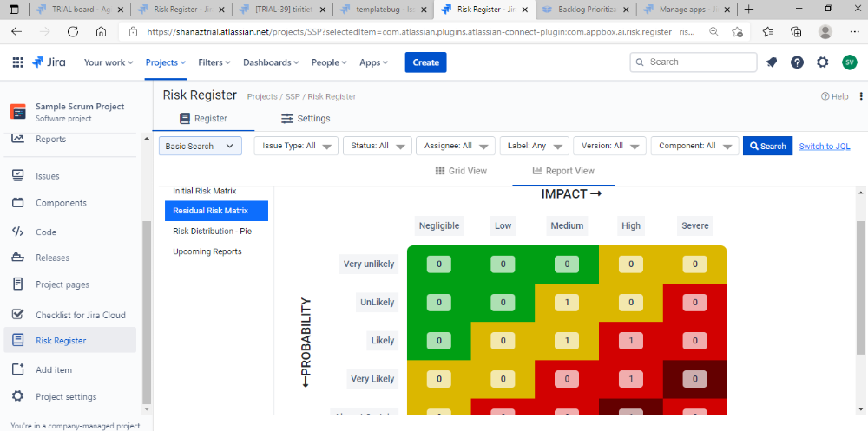Click the Switch to JQL link
Image resolution: width=868 pixels, height=431 pixels.
[824, 146]
